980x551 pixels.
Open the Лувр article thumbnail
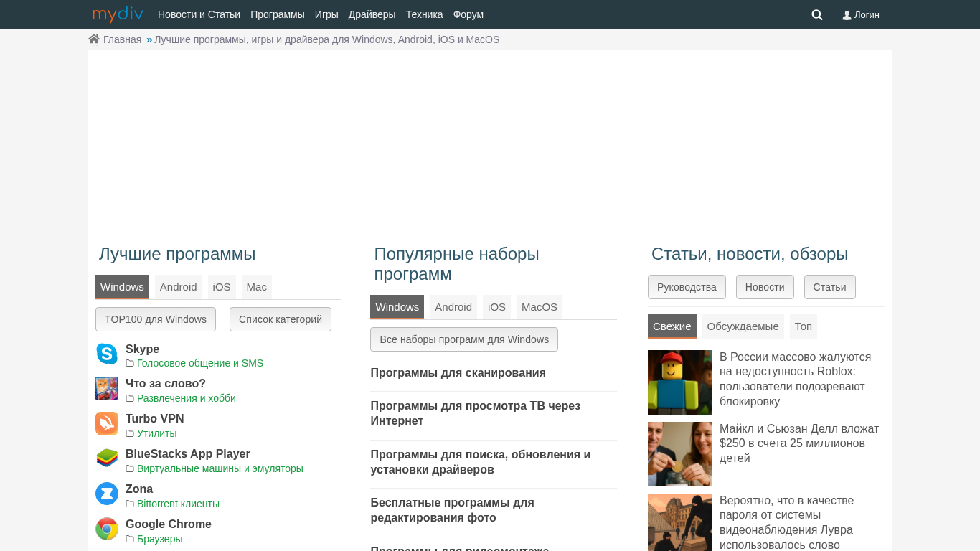[x=680, y=522]
